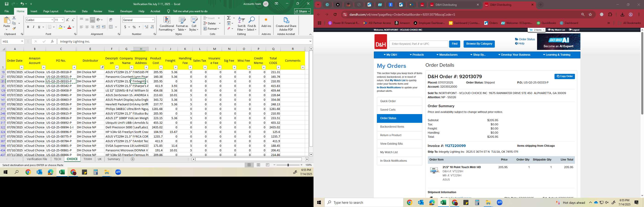This screenshot has height=207, width=644.
Task: Open Outlook from the left taskbar
Action: 39,172
